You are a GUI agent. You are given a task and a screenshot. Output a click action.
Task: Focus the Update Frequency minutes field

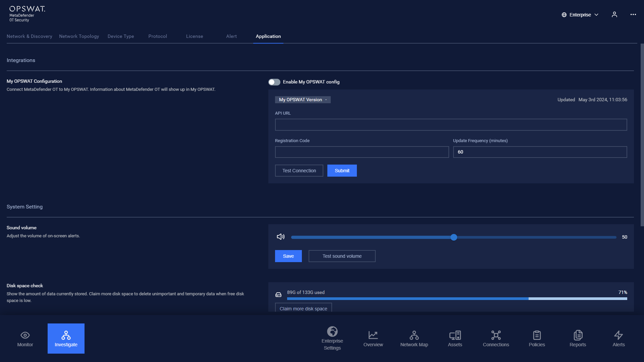pos(540,152)
